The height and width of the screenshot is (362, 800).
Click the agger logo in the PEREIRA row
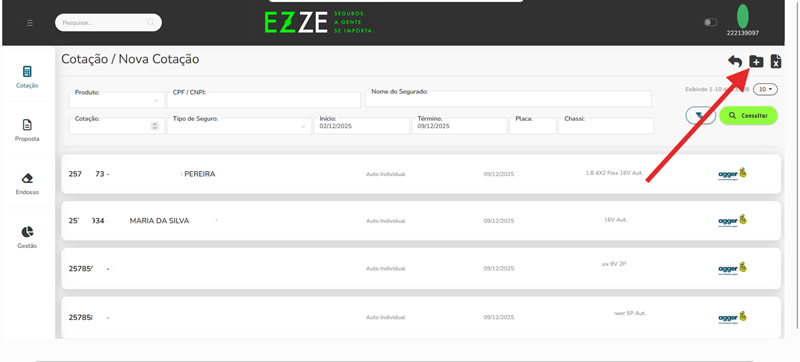732,174
